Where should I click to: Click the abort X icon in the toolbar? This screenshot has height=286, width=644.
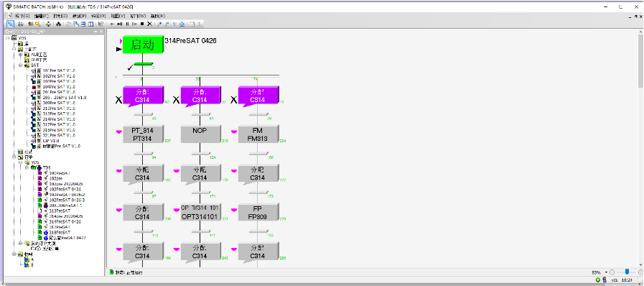point(149,24)
